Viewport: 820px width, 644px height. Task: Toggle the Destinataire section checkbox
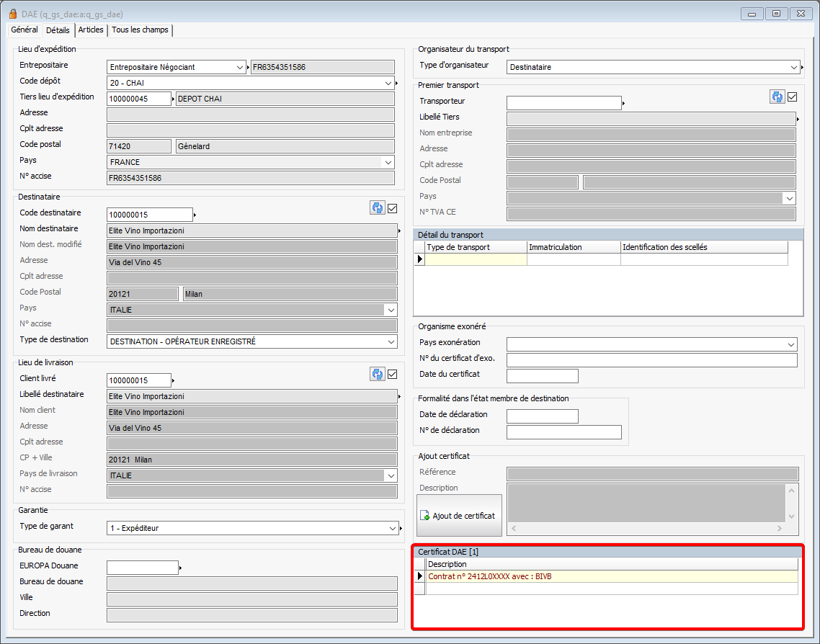point(393,208)
